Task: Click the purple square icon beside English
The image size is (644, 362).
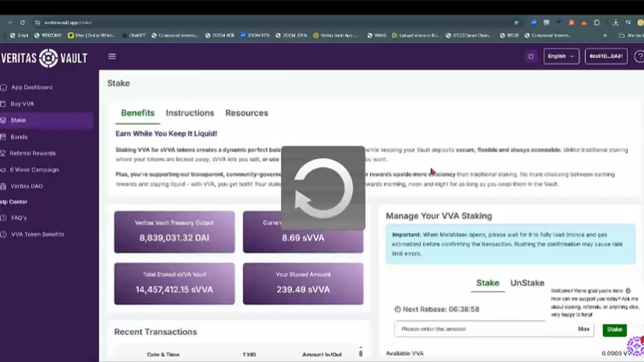Action: pos(530,56)
